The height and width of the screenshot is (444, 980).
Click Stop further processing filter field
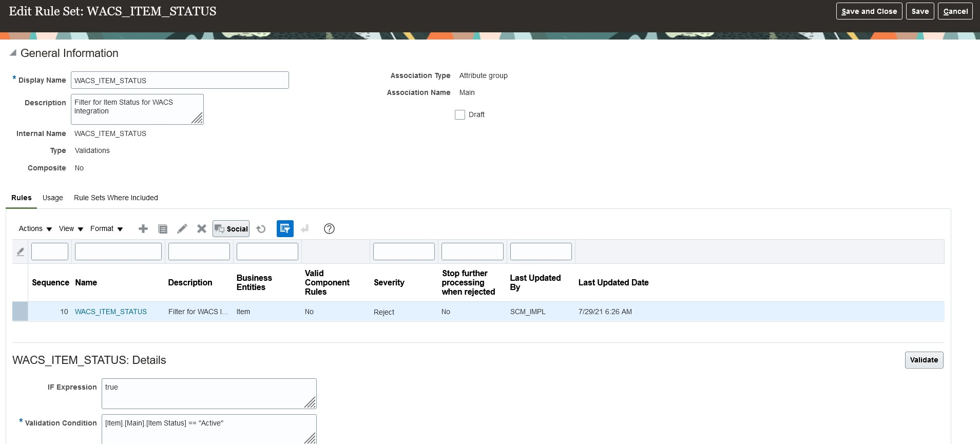pyautogui.click(x=472, y=252)
